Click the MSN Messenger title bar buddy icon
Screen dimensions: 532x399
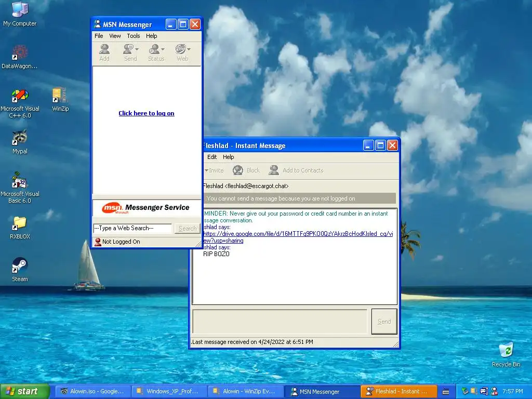(97, 24)
